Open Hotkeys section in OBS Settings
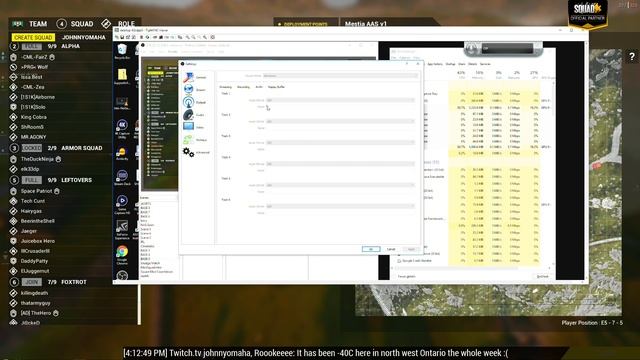640x360 pixels. (x=195, y=140)
